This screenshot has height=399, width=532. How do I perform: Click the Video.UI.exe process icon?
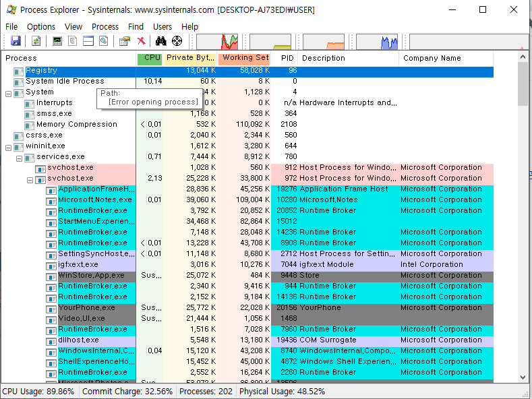click(x=51, y=319)
